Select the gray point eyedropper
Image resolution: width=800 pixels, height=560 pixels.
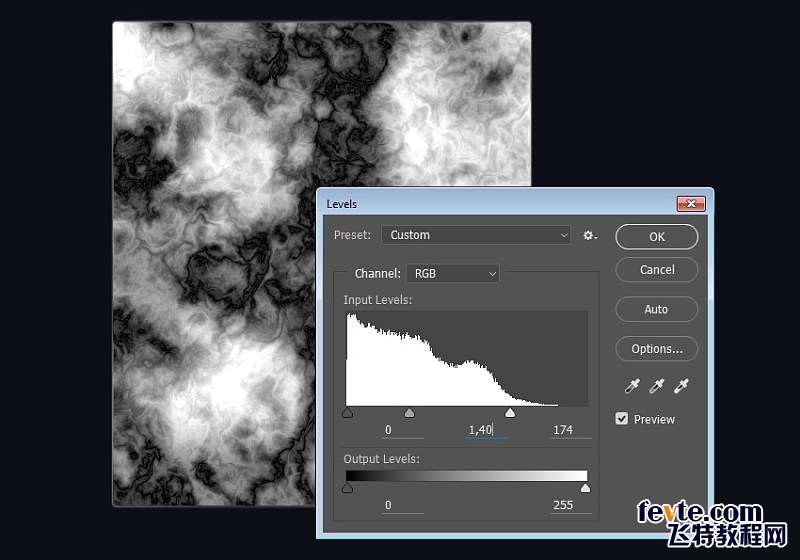657,386
